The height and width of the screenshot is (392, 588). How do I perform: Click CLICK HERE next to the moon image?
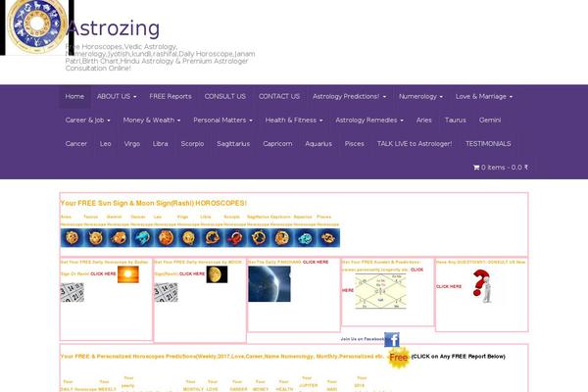(x=192, y=273)
